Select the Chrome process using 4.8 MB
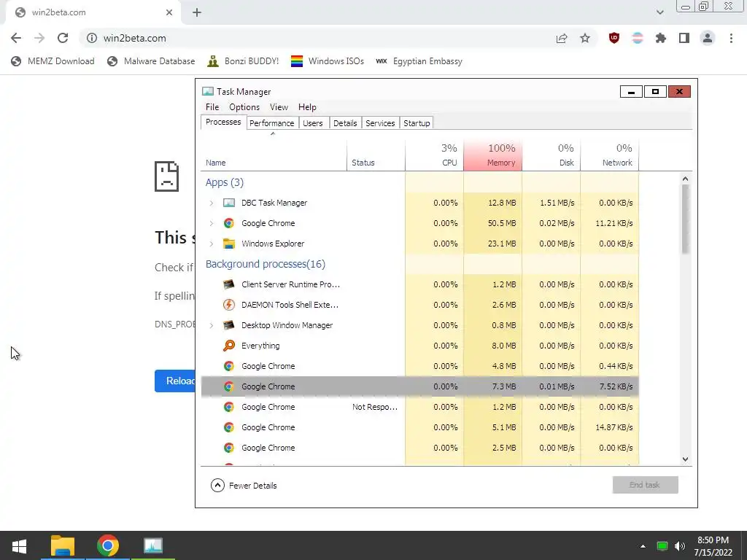The image size is (747, 560). tap(419, 366)
